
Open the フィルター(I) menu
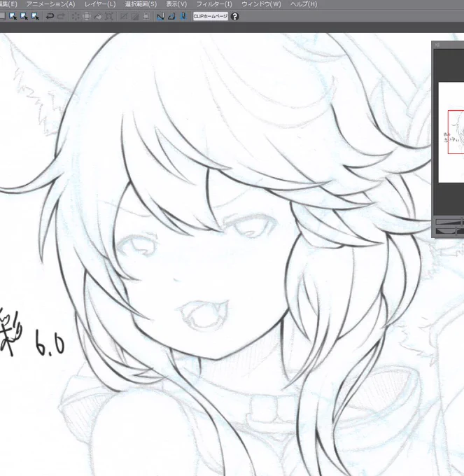click(x=214, y=4)
